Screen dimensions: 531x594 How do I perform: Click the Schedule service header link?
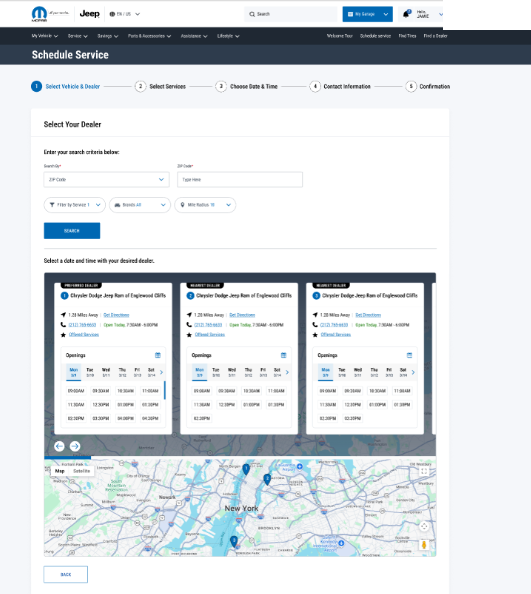coord(375,36)
